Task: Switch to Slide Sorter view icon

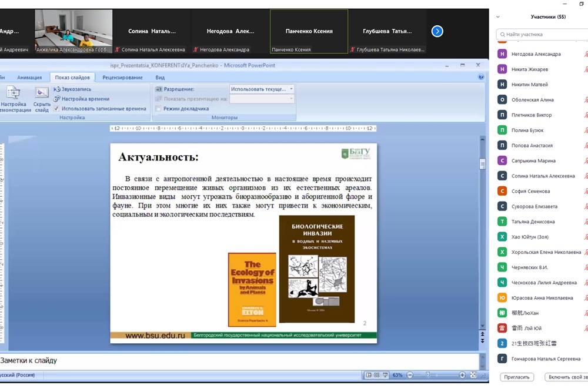Action: [376, 375]
